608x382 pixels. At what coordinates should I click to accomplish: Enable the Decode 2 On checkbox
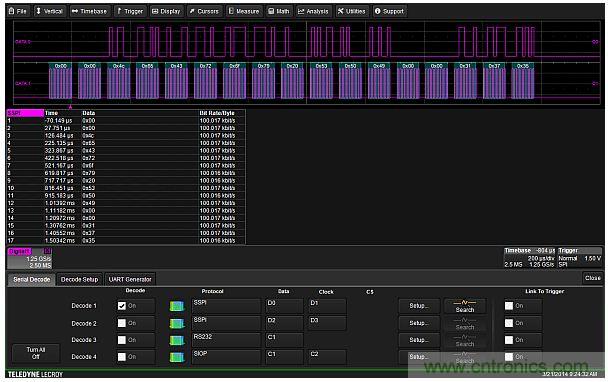[x=122, y=323]
